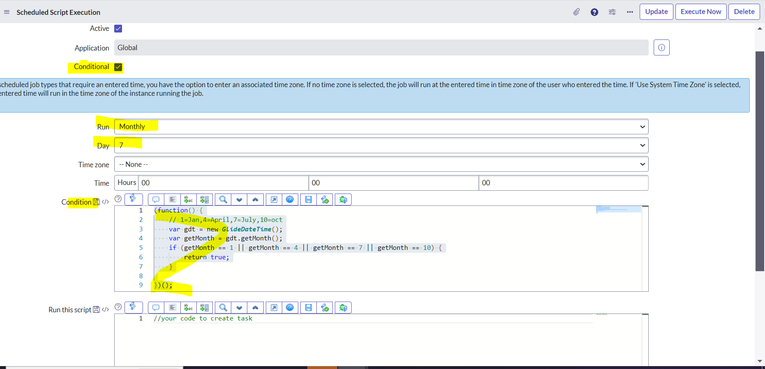
Task: Click the save icon in Condition toolbar
Action: pyautogui.click(x=308, y=199)
